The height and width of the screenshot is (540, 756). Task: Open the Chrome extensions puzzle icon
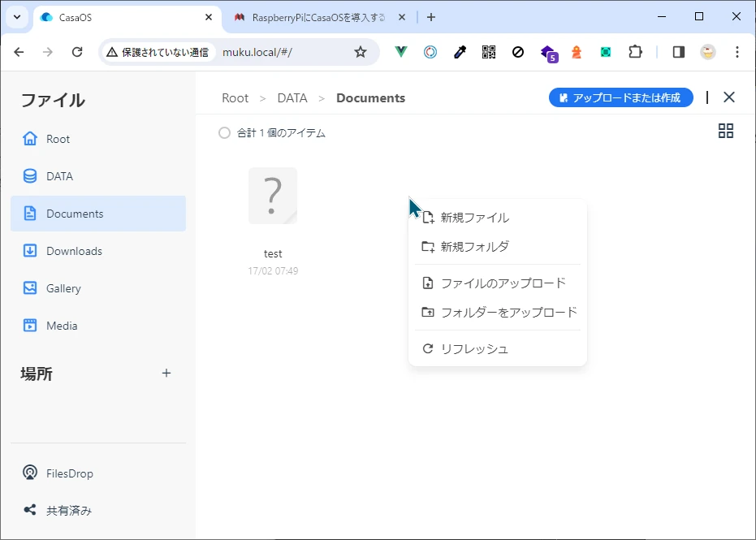pos(636,52)
